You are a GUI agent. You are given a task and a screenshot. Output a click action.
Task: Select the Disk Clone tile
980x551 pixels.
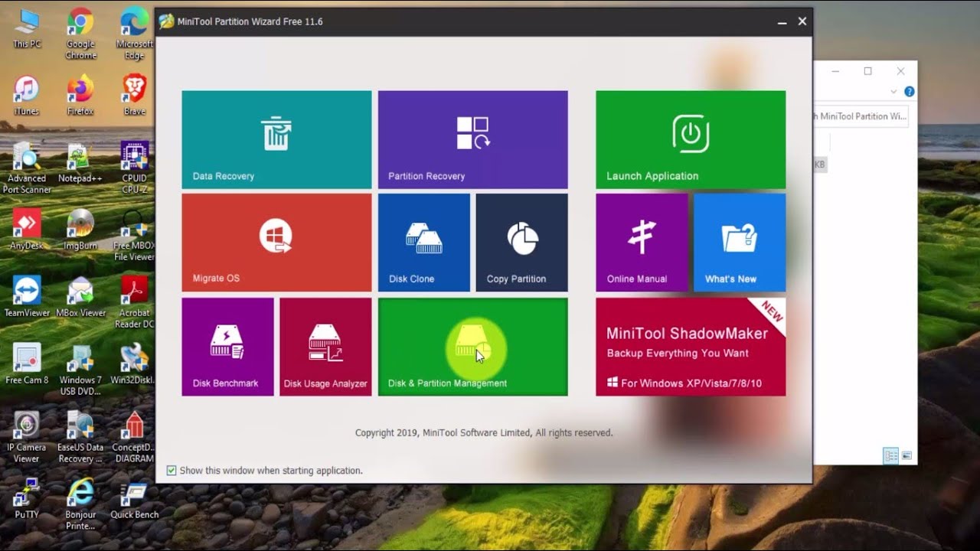(x=423, y=243)
